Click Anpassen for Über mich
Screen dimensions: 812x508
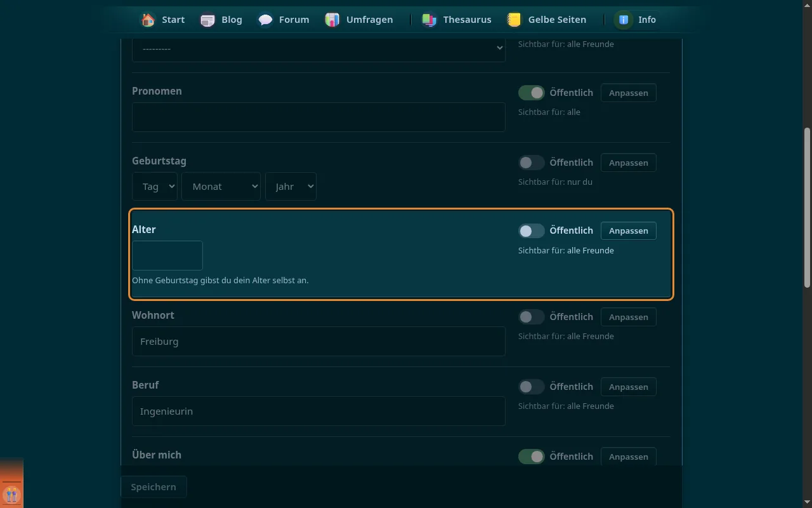[629, 457]
